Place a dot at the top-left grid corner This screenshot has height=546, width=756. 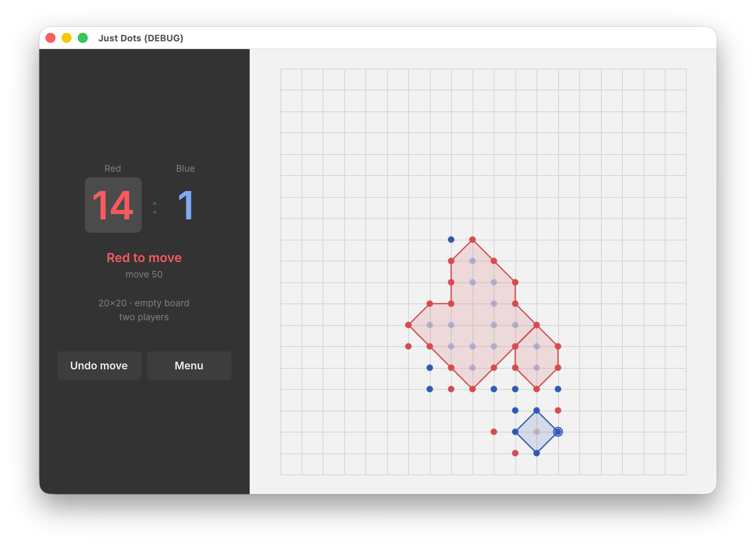click(281, 69)
